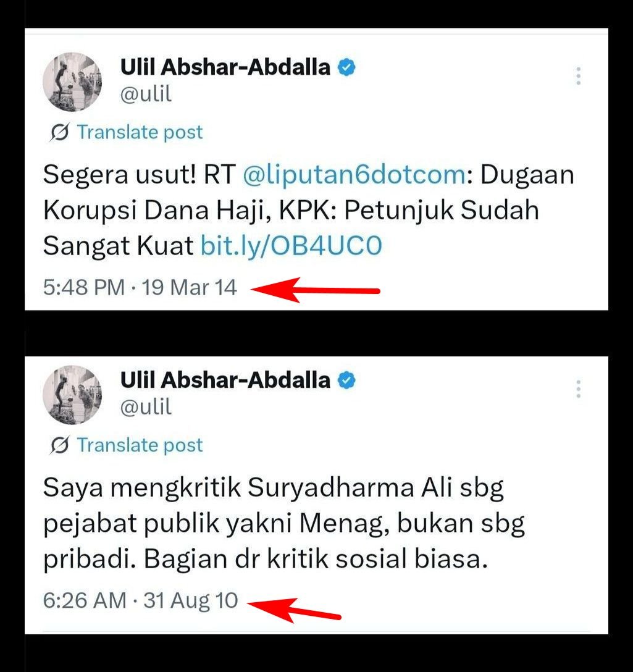
Task: Open more options on the Suryadharma Ali tweet
Action: (578, 389)
